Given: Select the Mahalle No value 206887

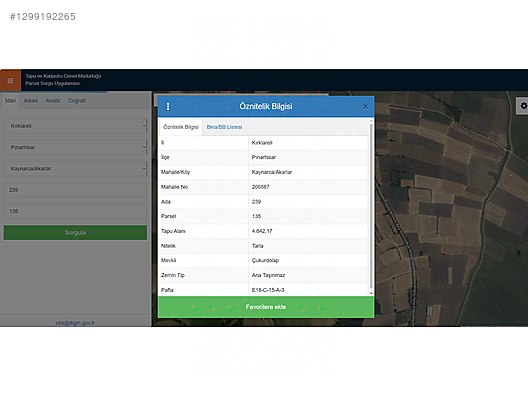Looking at the screenshot, I should click(x=260, y=187).
